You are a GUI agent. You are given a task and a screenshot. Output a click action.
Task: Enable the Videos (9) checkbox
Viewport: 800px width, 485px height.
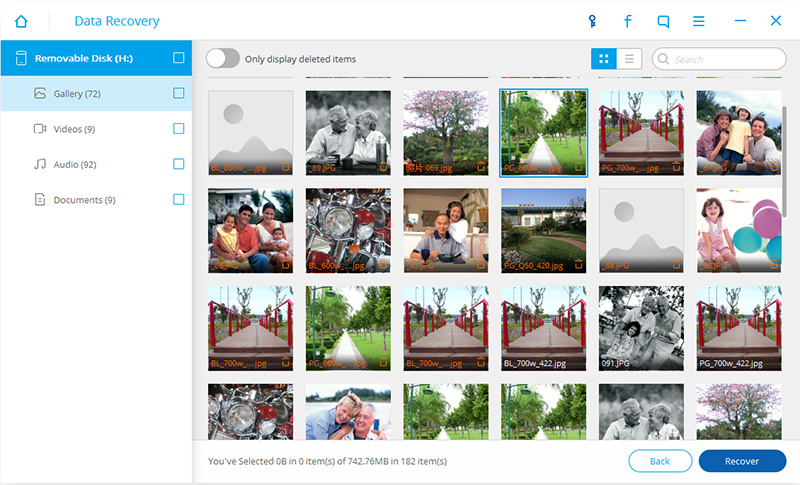click(179, 129)
